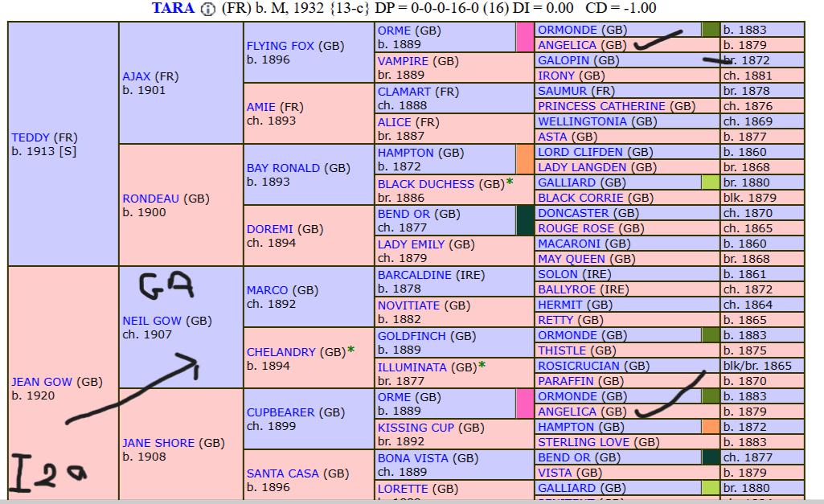Viewport: 824px width, 504px height.
Task: Click the green asterisk after ILLUMINATA
Action: click(482, 366)
